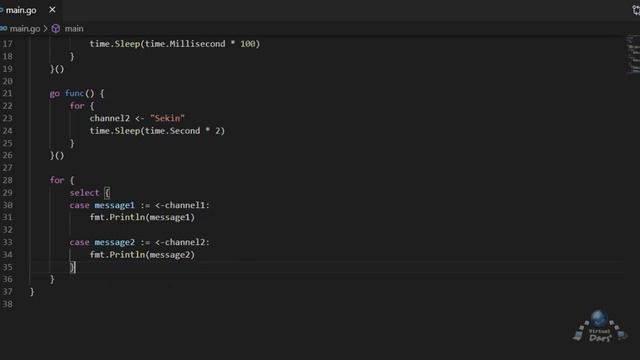
Task: Click fmt.Println(message1) on line 31
Action: 142,218
